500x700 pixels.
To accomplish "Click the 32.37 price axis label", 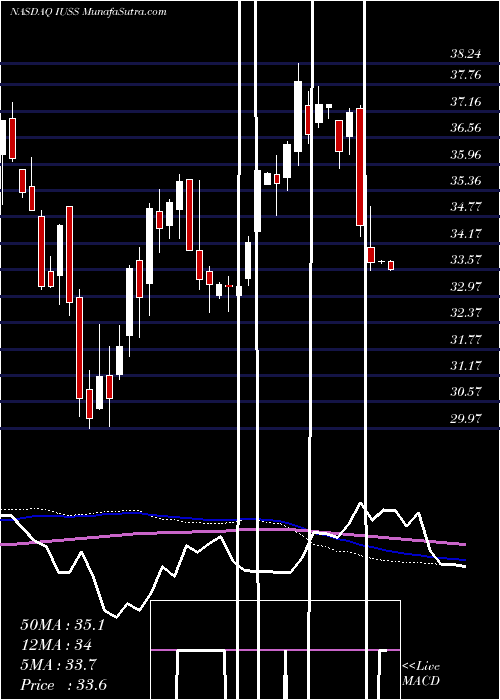I will [466, 313].
